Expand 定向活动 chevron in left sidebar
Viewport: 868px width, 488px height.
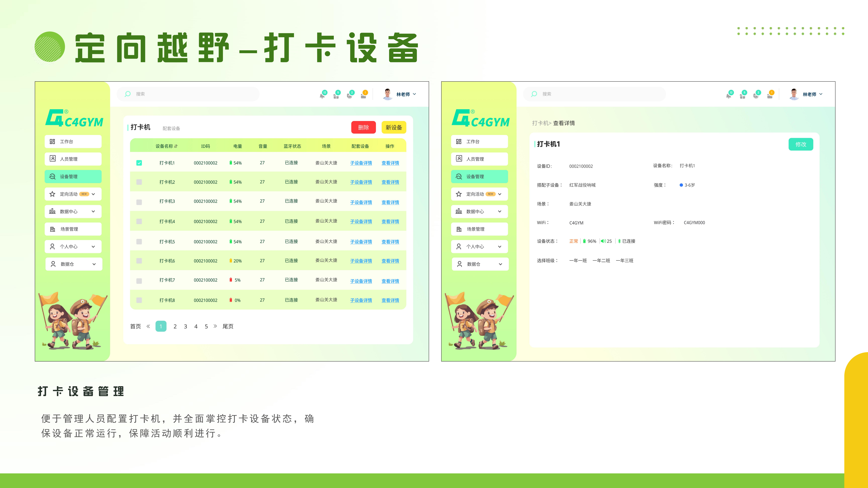point(93,194)
